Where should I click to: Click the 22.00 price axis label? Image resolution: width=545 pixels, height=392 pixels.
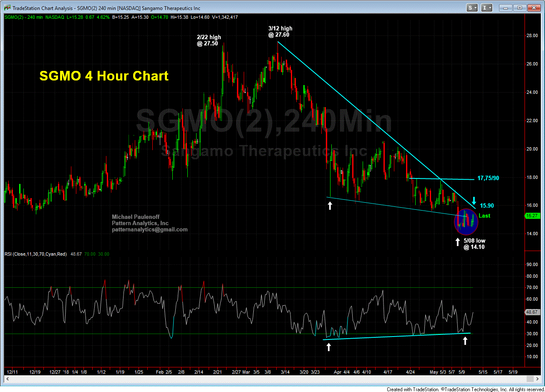pyautogui.click(x=532, y=121)
